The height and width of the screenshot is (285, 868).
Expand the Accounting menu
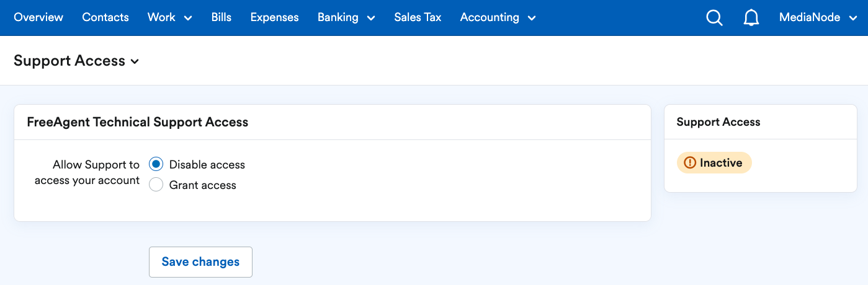point(498,17)
